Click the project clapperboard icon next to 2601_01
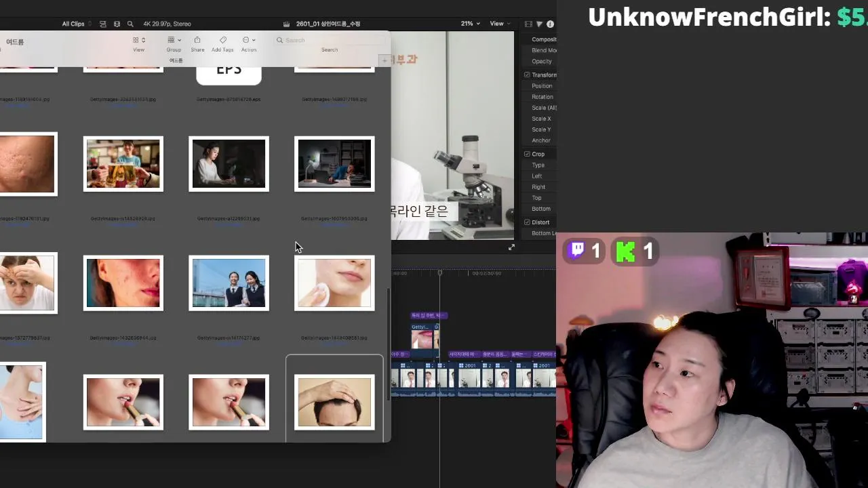This screenshot has width=868, height=488. 288,24
